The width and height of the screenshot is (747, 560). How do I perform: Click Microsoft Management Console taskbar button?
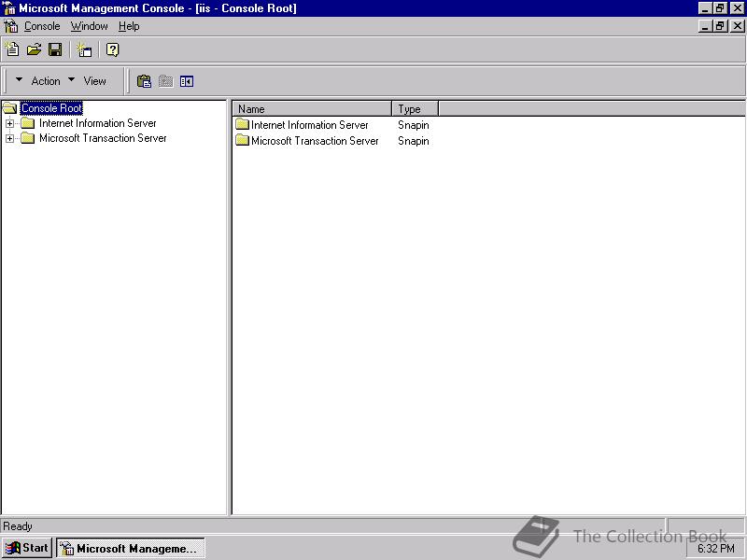[x=131, y=548]
